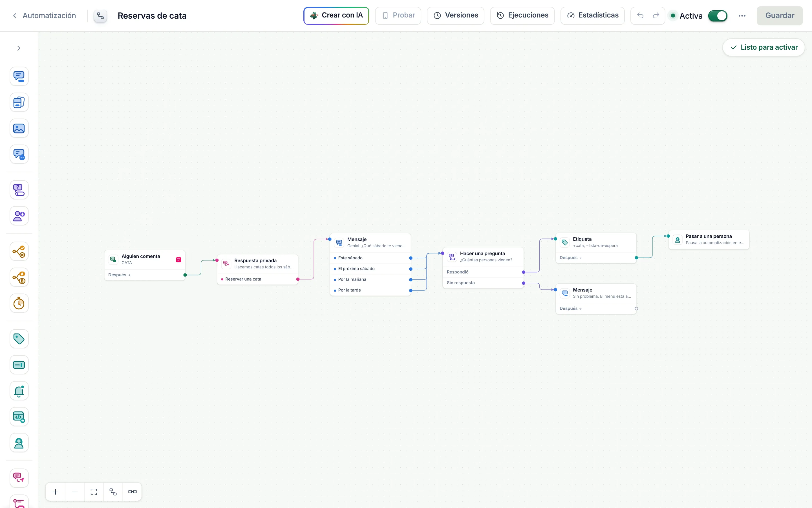Open Crear con IA

pos(336,16)
